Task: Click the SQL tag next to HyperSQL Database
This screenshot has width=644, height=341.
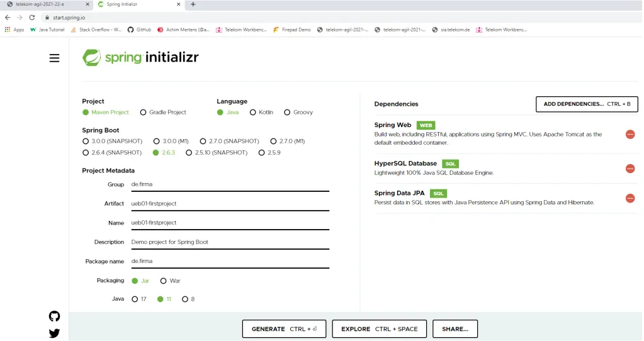Action: [x=451, y=164]
